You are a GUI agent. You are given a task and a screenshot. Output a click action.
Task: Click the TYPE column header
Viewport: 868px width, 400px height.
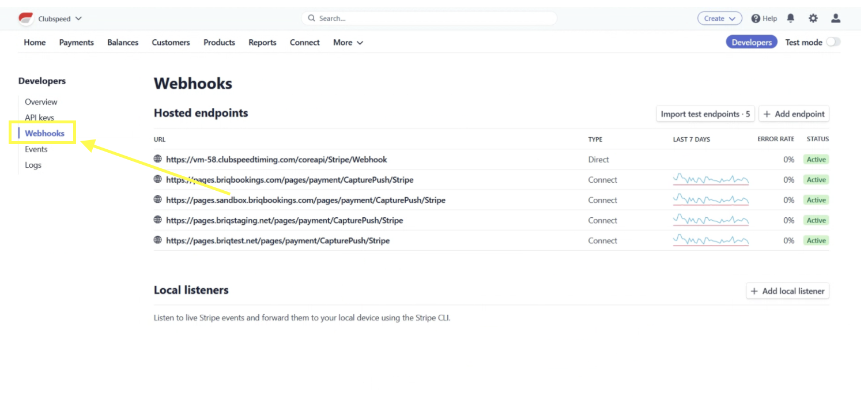coord(595,139)
